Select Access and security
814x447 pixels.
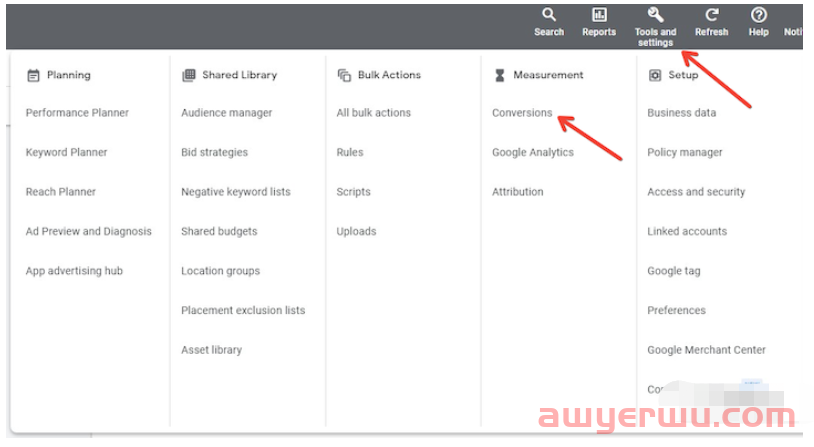[696, 192]
